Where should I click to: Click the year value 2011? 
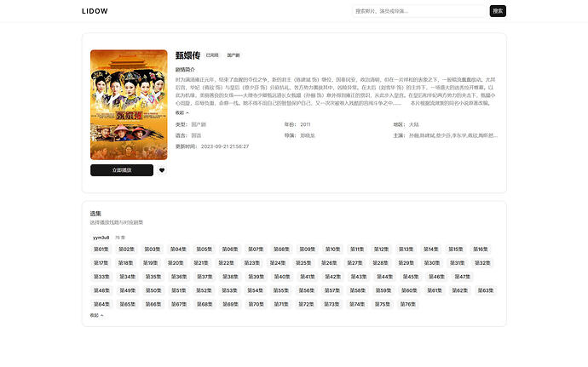305,124
